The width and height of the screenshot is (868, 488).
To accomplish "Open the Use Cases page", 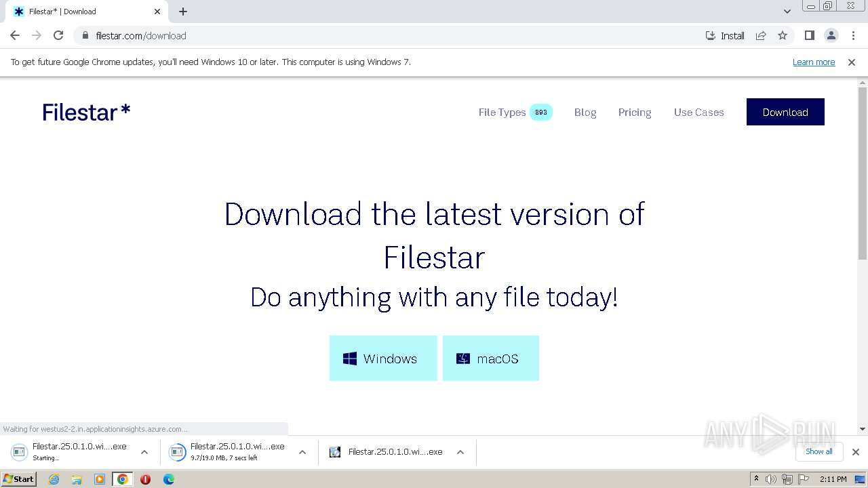I will point(698,112).
